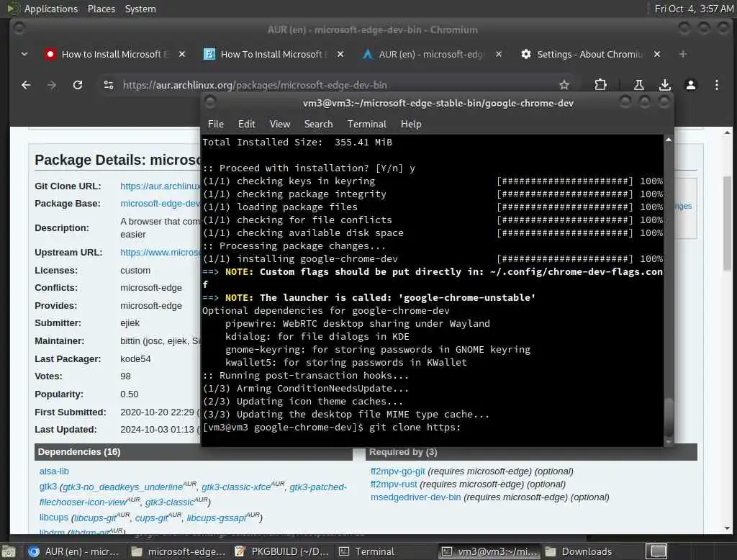Go back in Chromium
Viewport: 737px width, 560px height.
[26, 85]
